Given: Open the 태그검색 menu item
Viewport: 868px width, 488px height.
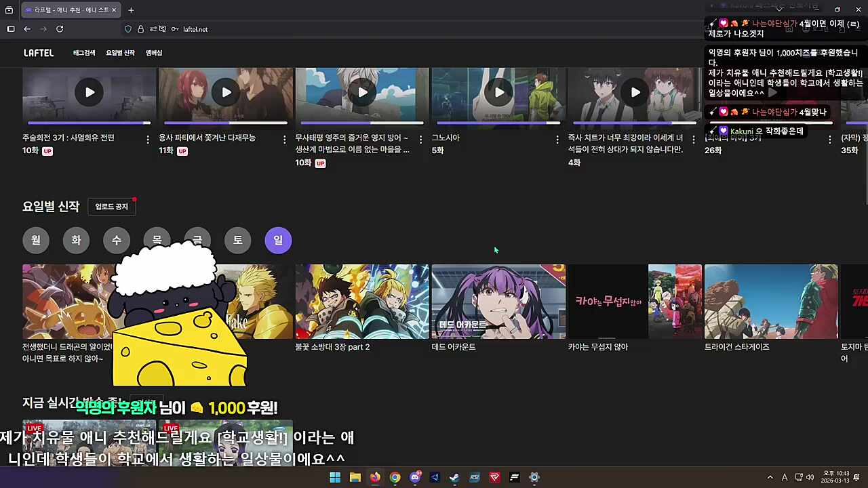Looking at the screenshot, I should 83,52.
